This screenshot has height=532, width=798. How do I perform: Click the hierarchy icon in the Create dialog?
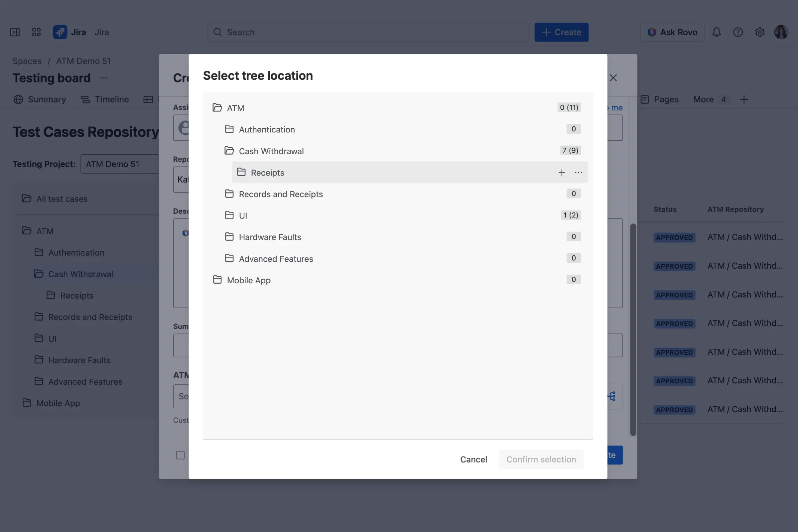click(611, 396)
